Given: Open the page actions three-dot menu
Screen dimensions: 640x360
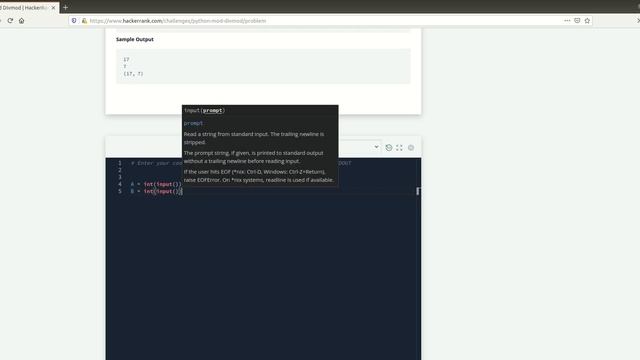Looking at the screenshot, I should click(567, 20).
